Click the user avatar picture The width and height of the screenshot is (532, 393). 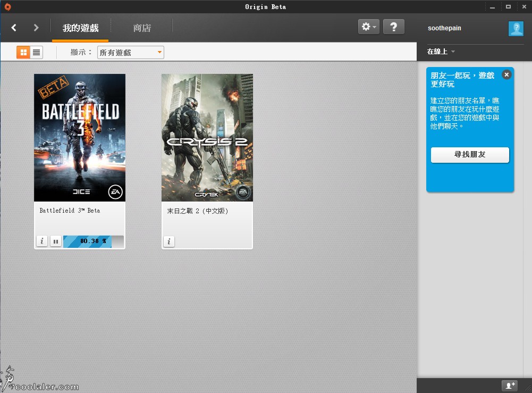pyautogui.click(x=516, y=29)
